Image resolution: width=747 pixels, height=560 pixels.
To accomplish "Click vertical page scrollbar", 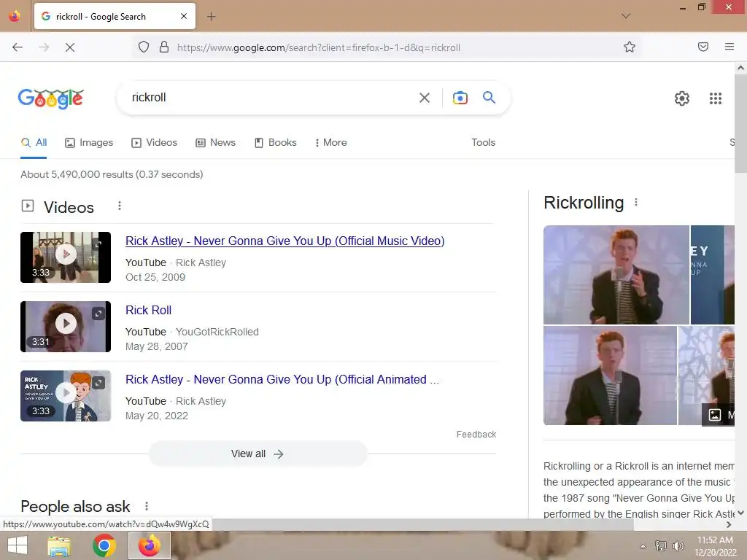I will click(740, 125).
